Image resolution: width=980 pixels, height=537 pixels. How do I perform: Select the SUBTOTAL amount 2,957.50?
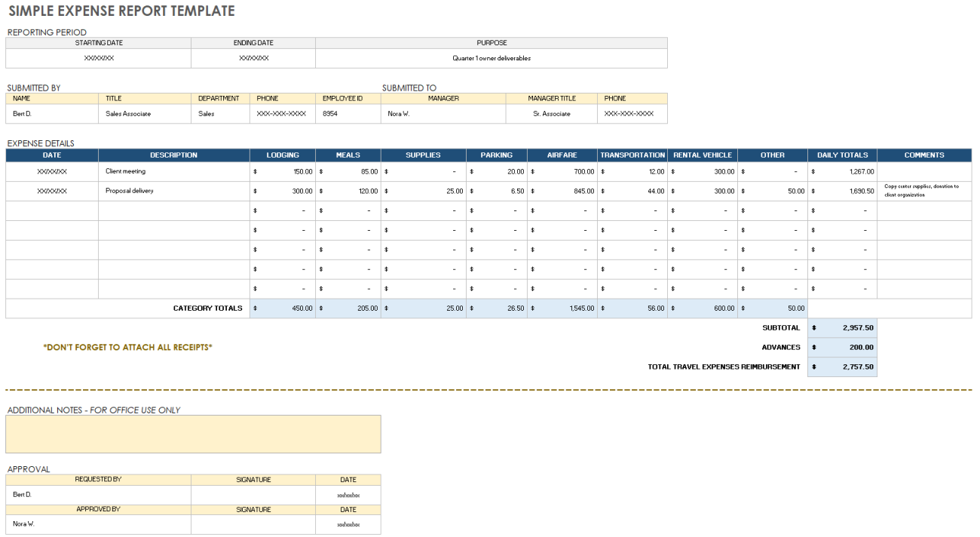[x=842, y=327]
